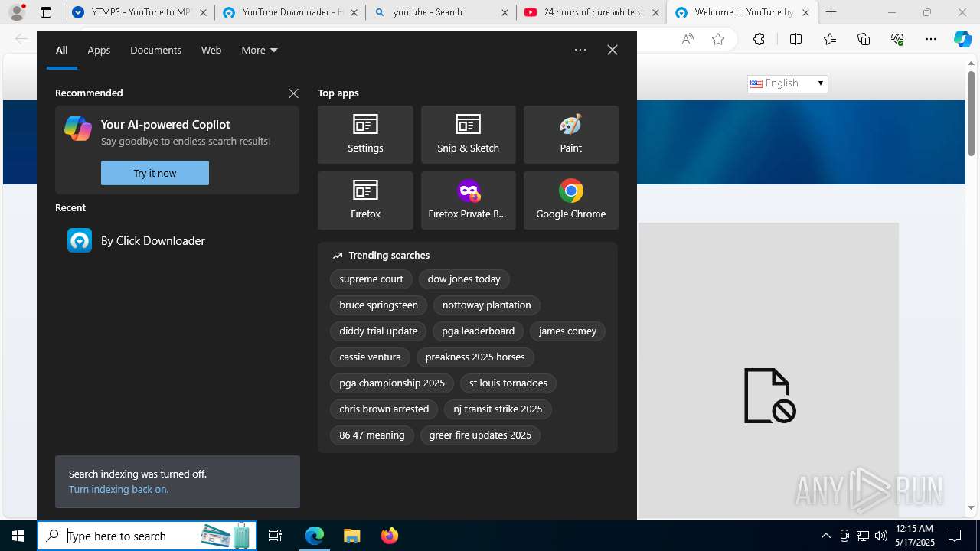Viewport: 980px width, 551px height.
Task: Open Edge tab actions menu
Action: click(46, 12)
